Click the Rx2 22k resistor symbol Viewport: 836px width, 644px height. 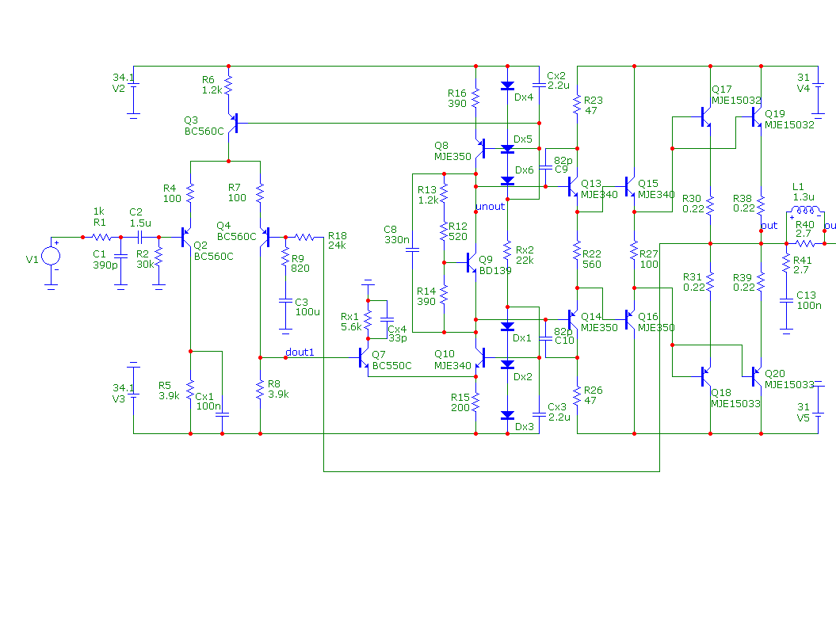point(508,250)
